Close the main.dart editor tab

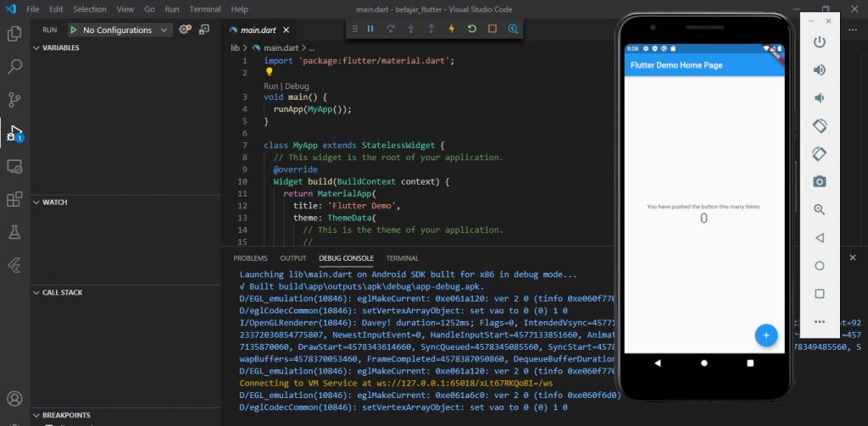(x=287, y=30)
